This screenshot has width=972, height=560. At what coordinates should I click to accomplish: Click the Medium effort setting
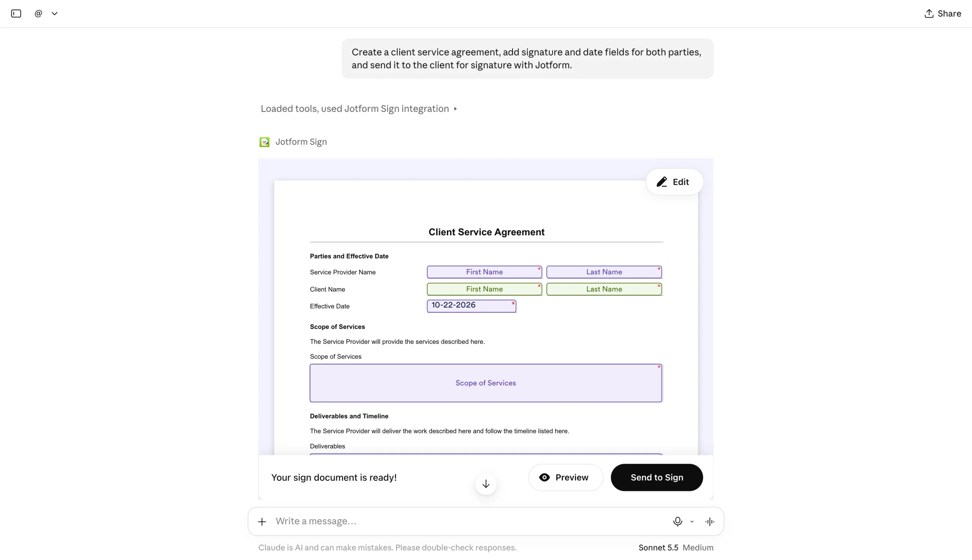[x=697, y=547]
